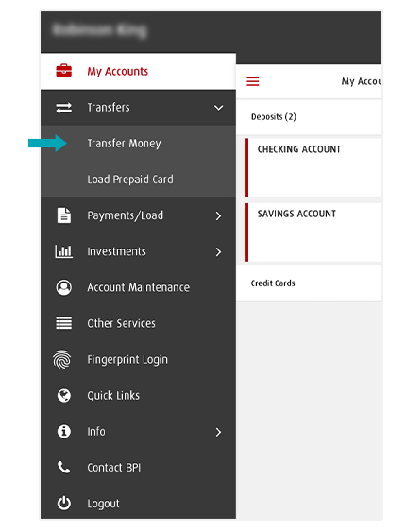Open Quick Links label
406x532 pixels.
tap(113, 396)
